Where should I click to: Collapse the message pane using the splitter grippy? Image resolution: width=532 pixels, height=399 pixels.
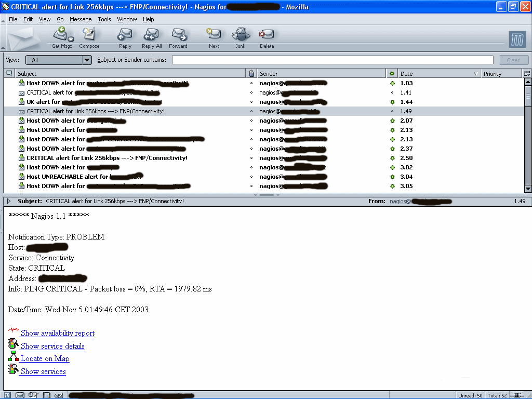click(267, 195)
